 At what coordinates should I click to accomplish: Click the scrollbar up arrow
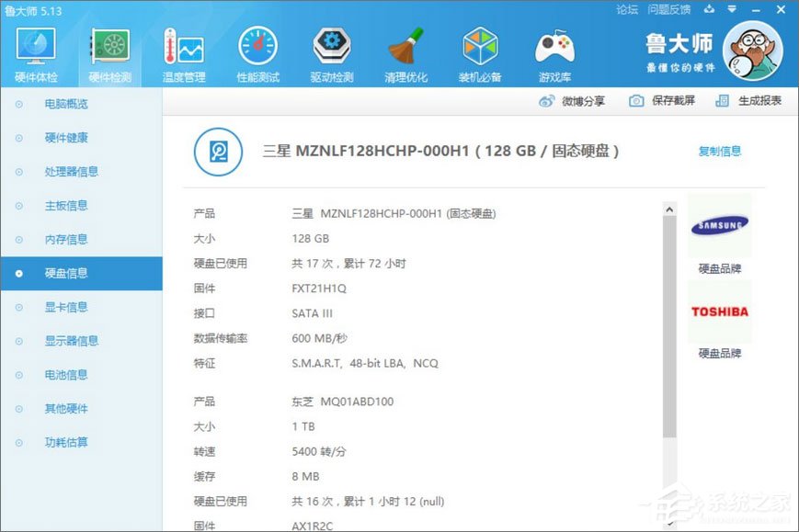(669, 208)
